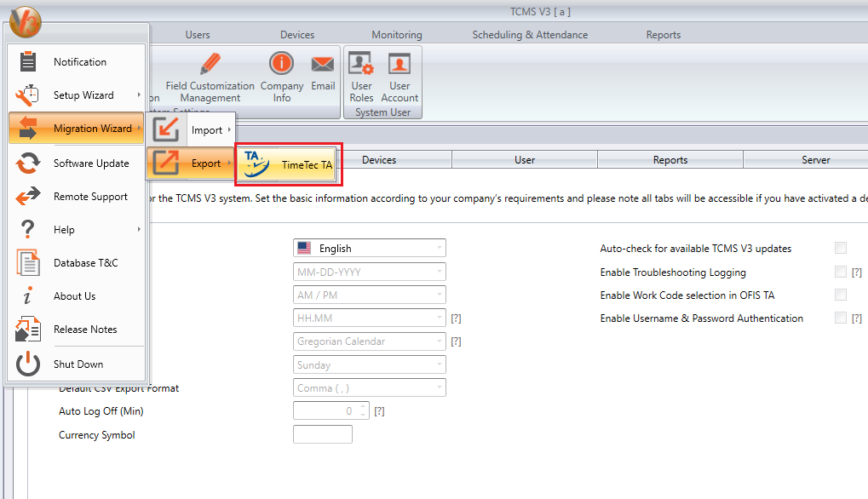Open the AM / PM time dropdown

[369, 295]
